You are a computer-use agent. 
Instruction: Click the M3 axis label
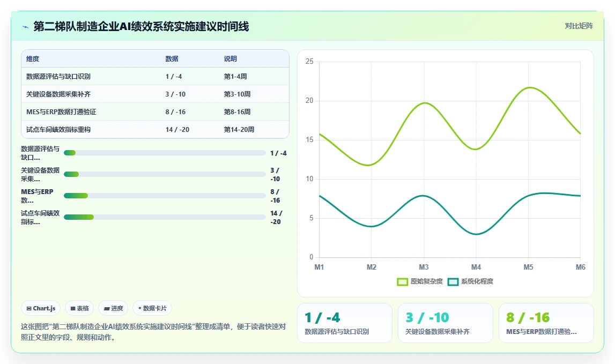[424, 267]
